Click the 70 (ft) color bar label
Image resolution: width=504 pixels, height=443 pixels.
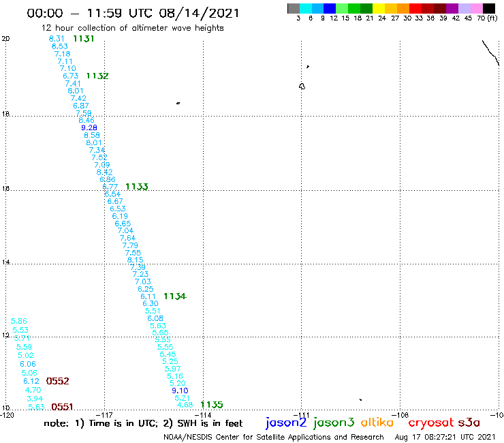point(487,18)
